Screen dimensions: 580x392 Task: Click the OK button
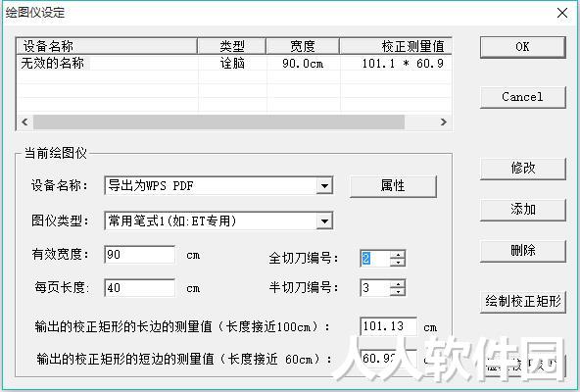click(522, 47)
